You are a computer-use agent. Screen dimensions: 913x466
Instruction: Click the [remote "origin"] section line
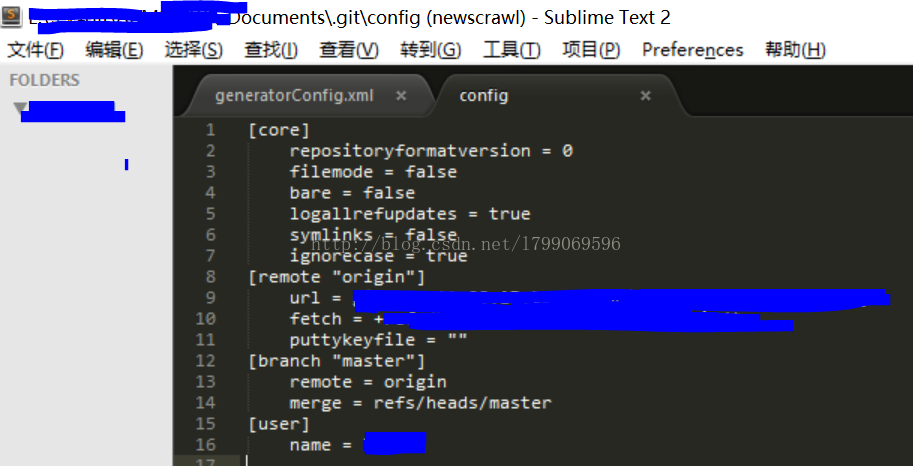pos(337,277)
